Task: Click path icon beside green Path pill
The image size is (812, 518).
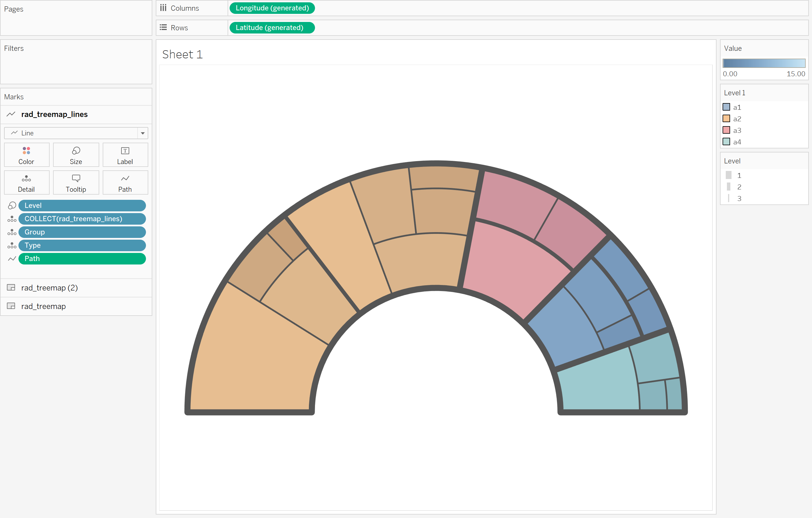Action: (x=12, y=259)
